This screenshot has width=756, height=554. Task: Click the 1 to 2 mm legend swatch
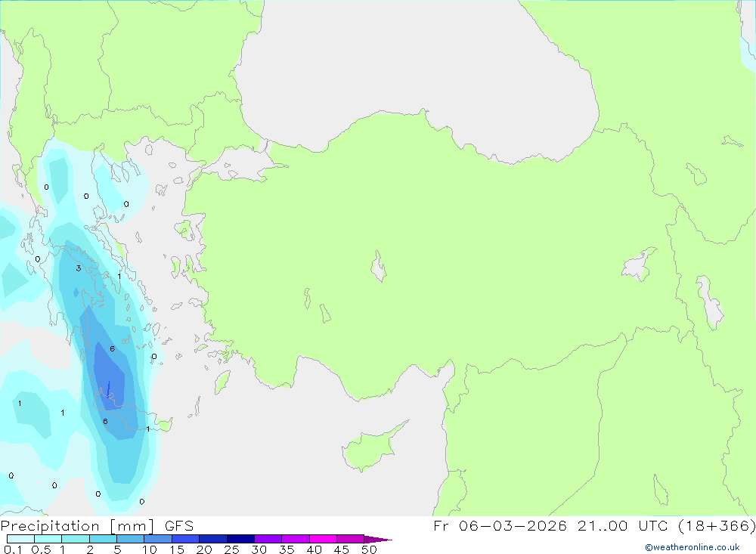[76, 539]
